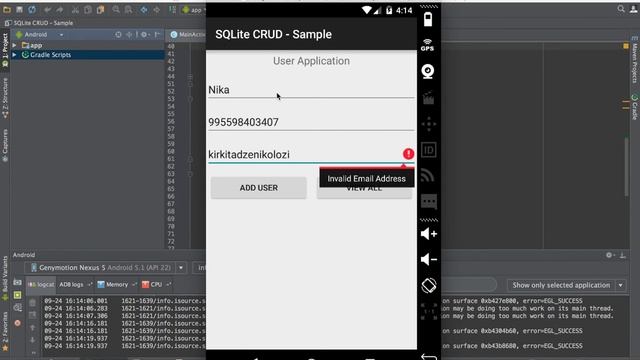This screenshot has width=640, height=360.
Task: Click the Redo arrow in toolbar
Action: (60, 10)
